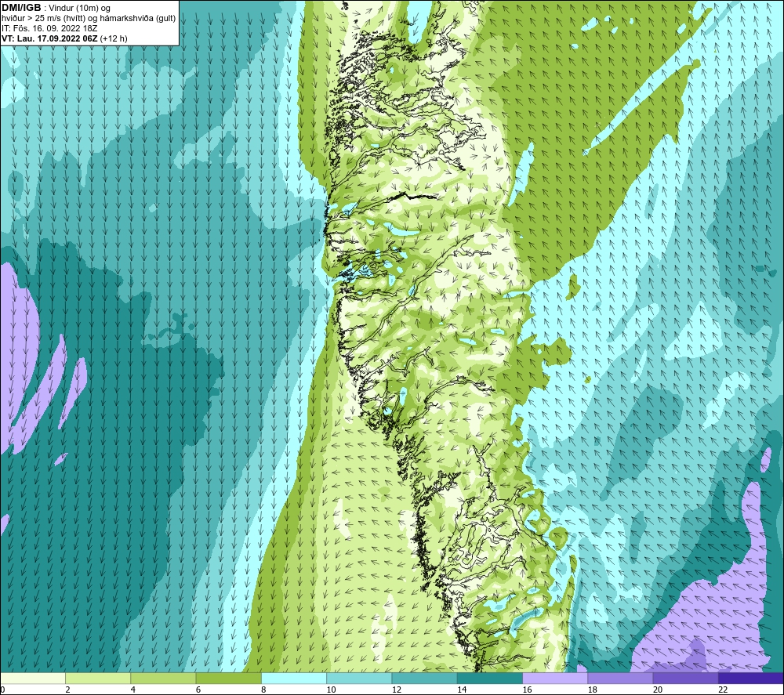Image resolution: width=784 pixels, height=695 pixels.
Task: Click the dark teal 14–16 m/s legend swatch
Action: 490,678
